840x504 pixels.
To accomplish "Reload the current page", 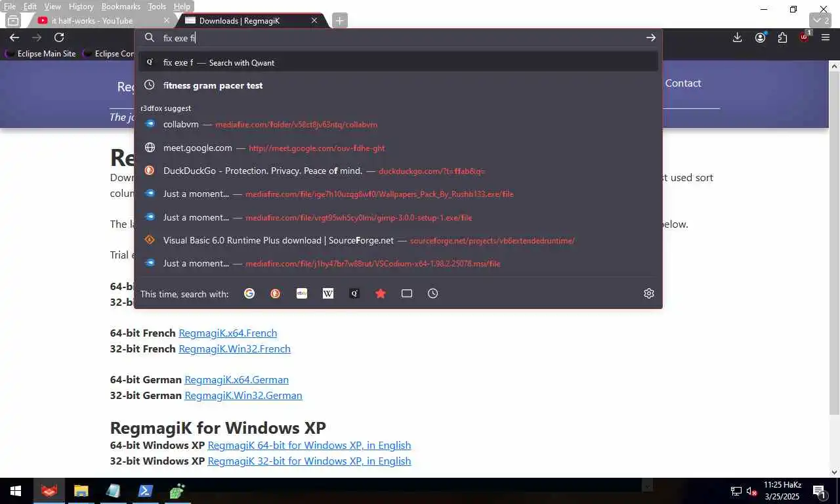I will click(x=59, y=37).
